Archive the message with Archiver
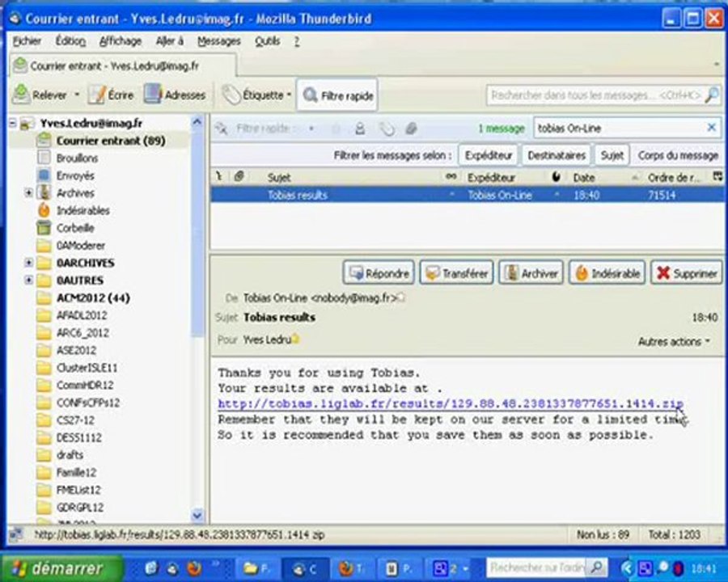Screen dimensions: 728x582 click(531, 274)
